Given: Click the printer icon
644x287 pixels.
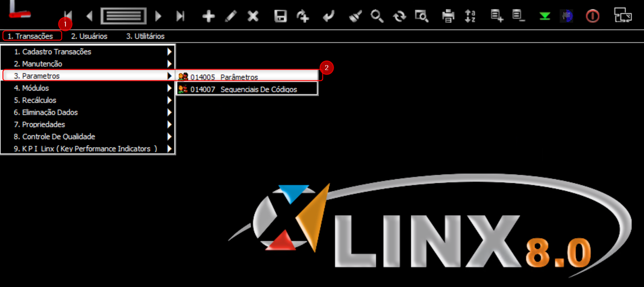Looking at the screenshot, I should (448, 17).
